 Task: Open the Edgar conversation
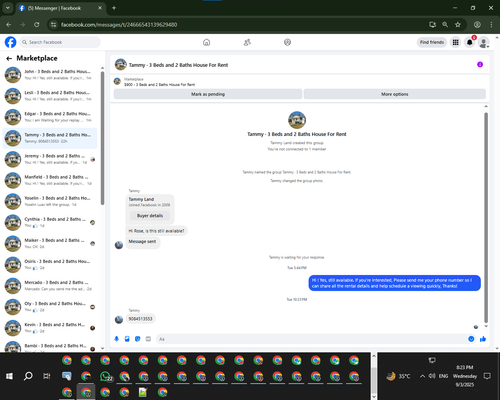(x=50, y=117)
